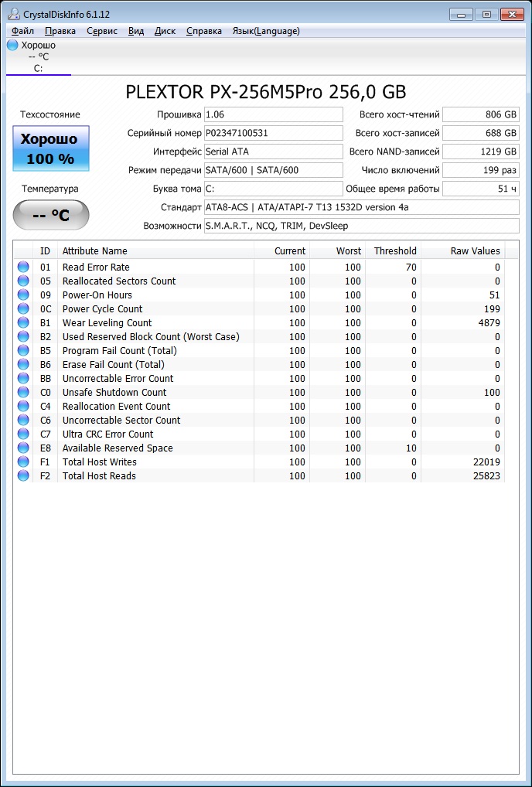Select the Total Host Writes attribute name
The height and width of the screenshot is (787, 532).
coord(100,462)
